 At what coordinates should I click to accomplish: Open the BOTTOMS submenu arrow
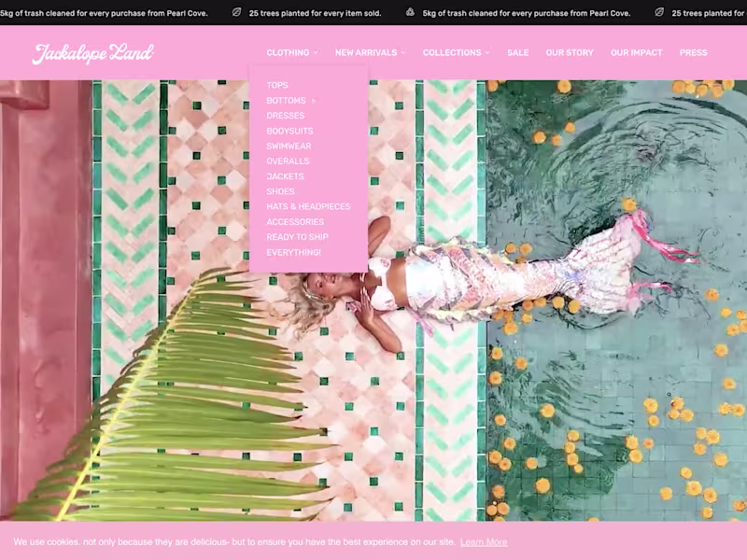click(x=312, y=99)
